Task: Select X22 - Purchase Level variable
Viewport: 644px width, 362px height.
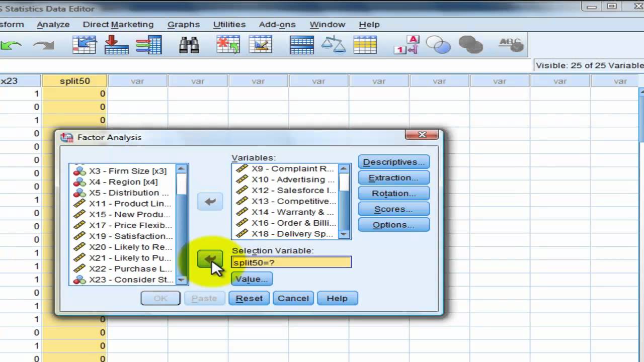Action: (x=123, y=268)
